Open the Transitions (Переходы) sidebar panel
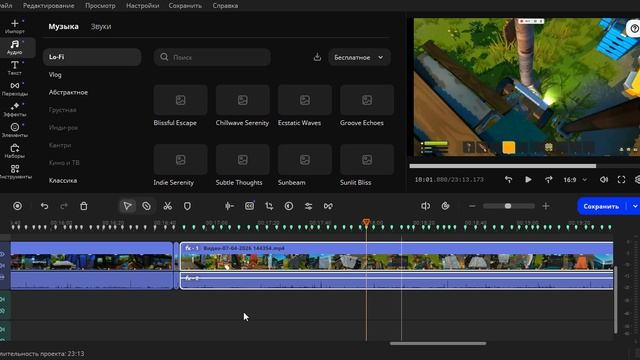640x360 pixels. click(x=15, y=89)
